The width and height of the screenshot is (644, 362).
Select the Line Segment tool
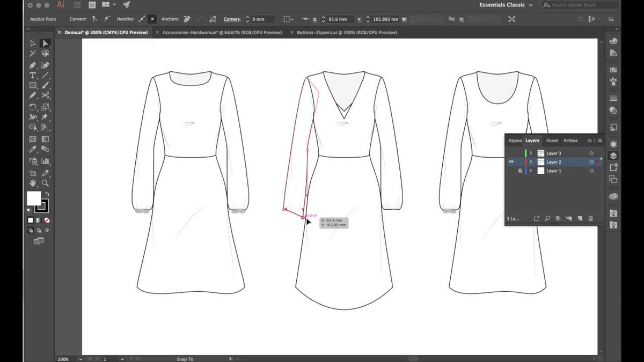point(46,75)
